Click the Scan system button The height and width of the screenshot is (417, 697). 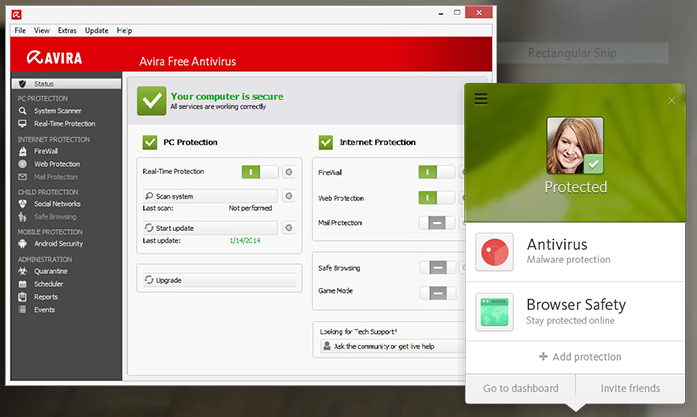[210, 196]
